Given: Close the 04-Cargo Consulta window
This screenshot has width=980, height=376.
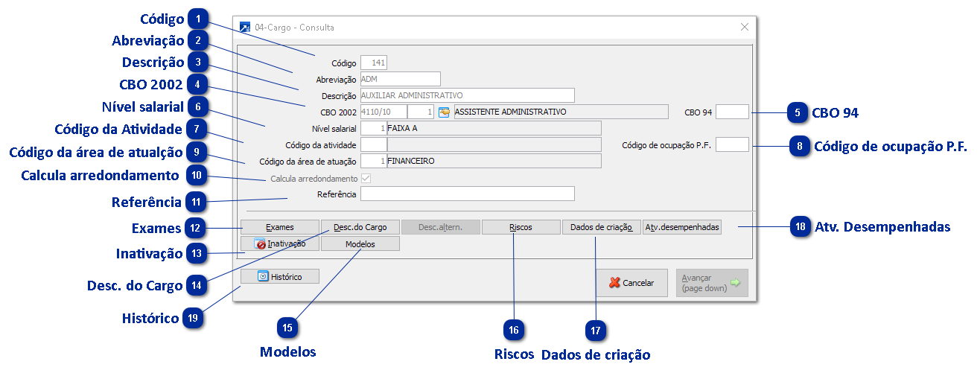Looking at the screenshot, I should (x=744, y=27).
